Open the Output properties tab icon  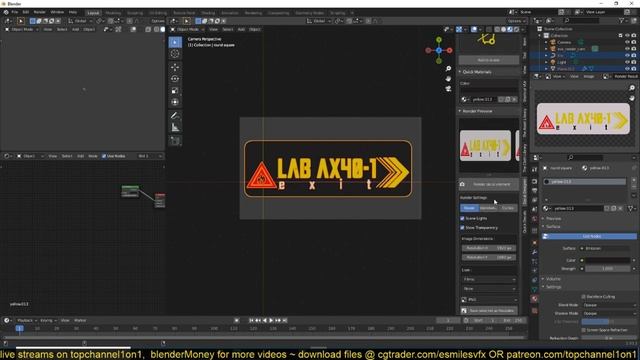[534, 191]
